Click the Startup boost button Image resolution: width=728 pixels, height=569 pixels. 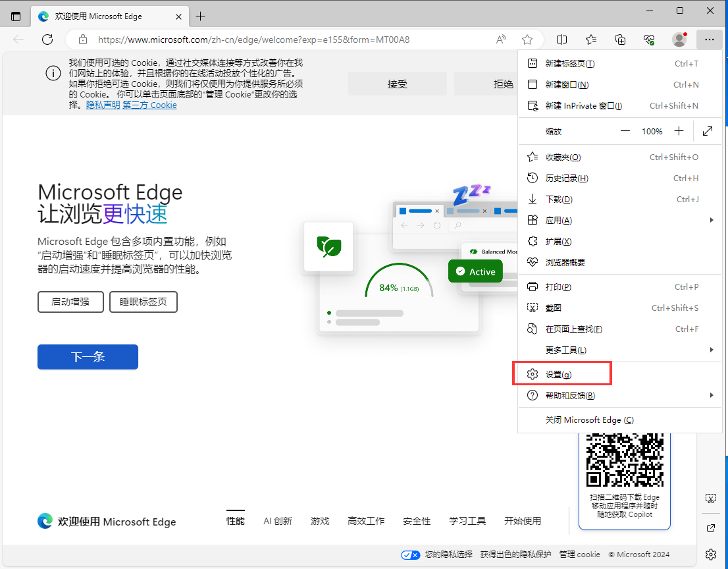(70, 302)
